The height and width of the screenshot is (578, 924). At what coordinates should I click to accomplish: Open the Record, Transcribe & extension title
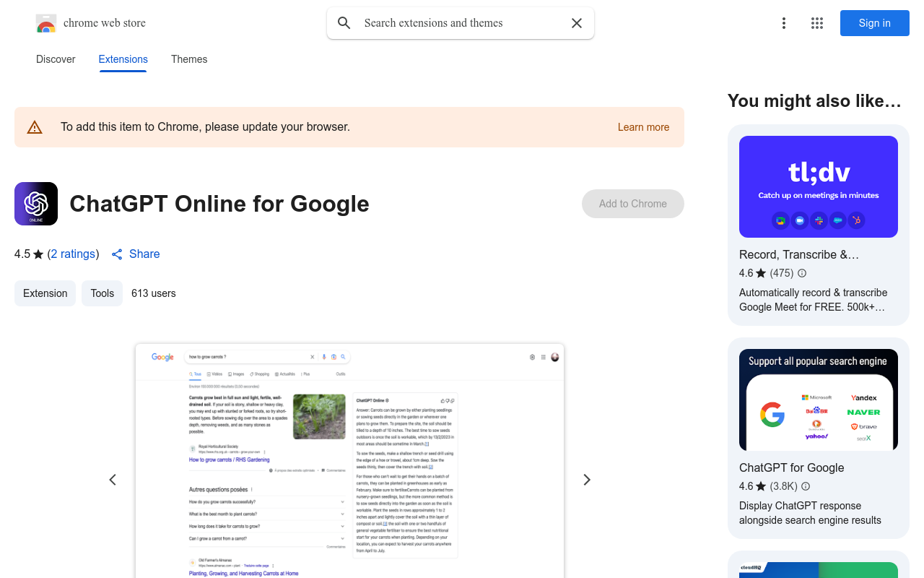(799, 254)
